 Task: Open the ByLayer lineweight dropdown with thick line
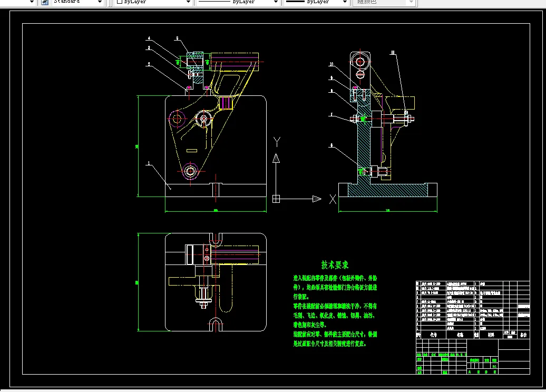point(317,2)
